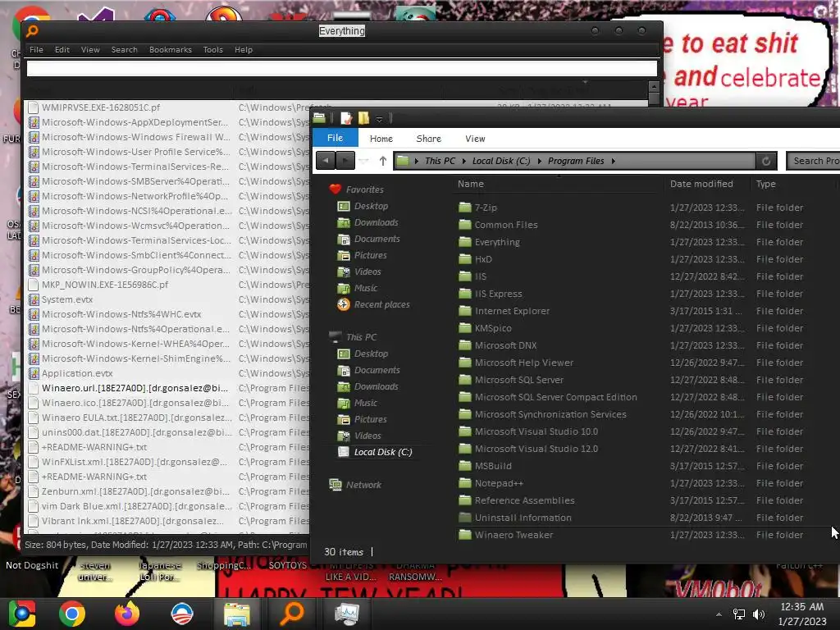Select This PC in the navigation pane
The height and width of the screenshot is (630, 840).
[361, 337]
